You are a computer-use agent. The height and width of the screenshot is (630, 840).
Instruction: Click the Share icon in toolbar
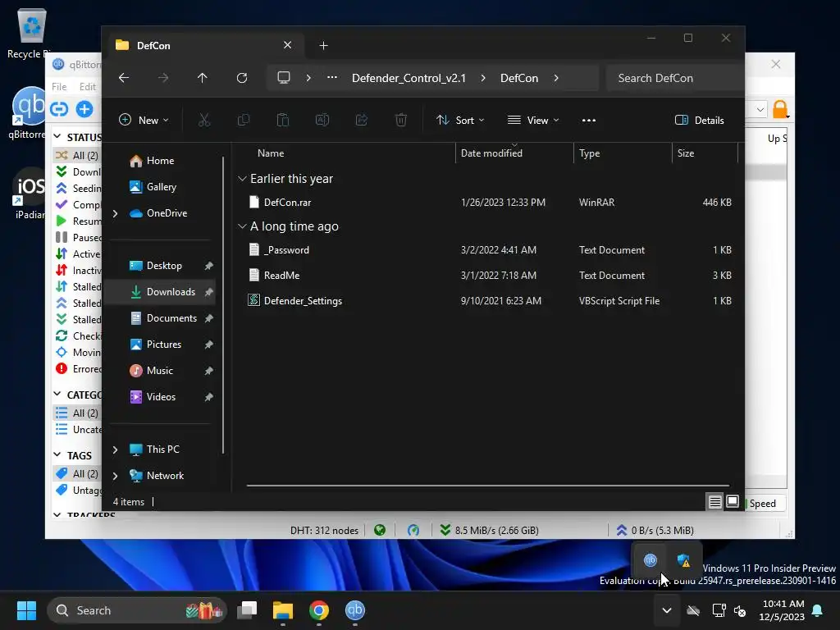click(362, 120)
